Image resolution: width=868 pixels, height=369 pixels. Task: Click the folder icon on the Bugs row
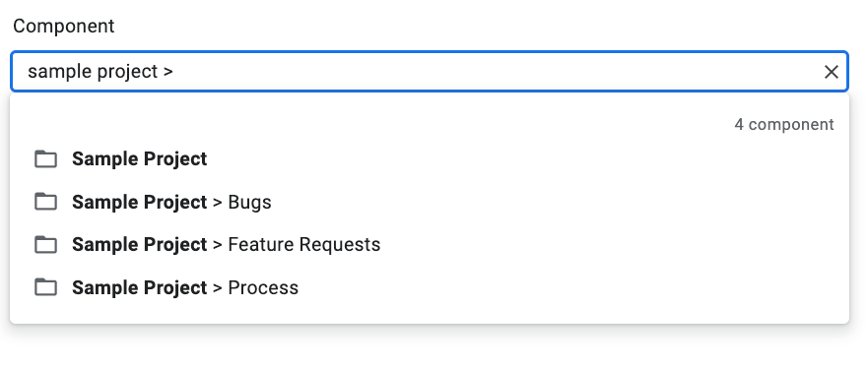pyautogui.click(x=46, y=202)
